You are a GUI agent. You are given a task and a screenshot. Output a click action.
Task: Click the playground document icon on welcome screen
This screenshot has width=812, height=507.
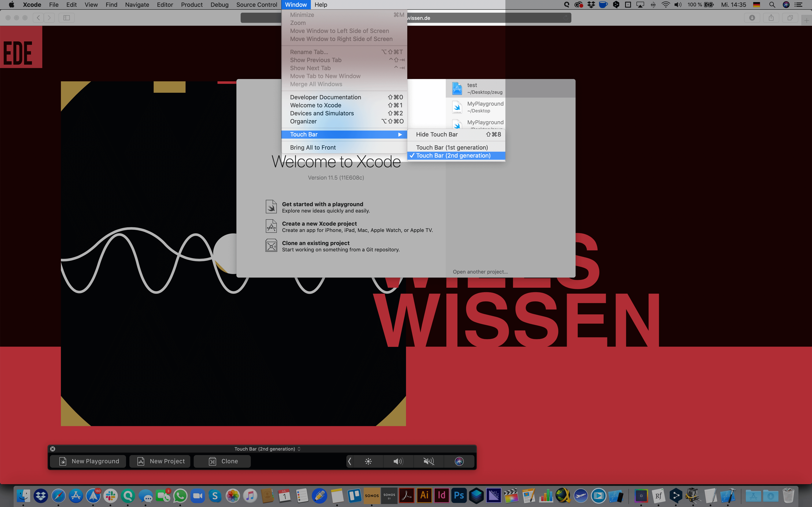click(x=271, y=207)
